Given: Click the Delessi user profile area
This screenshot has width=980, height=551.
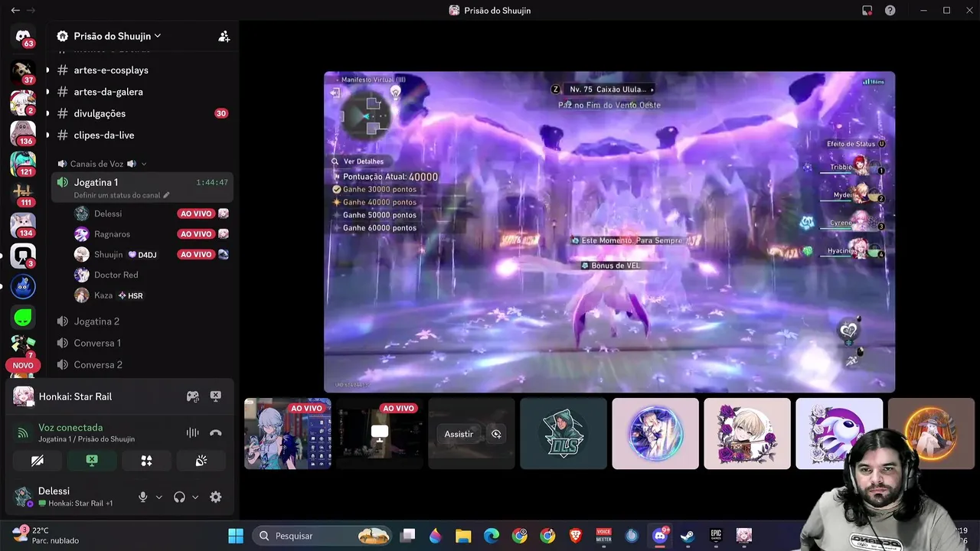Looking at the screenshot, I should pos(69,497).
